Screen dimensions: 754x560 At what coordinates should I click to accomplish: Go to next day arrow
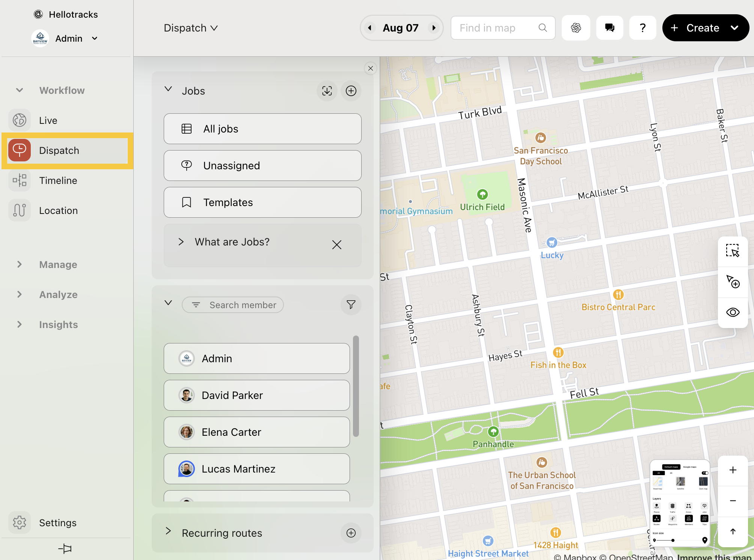[x=434, y=28]
